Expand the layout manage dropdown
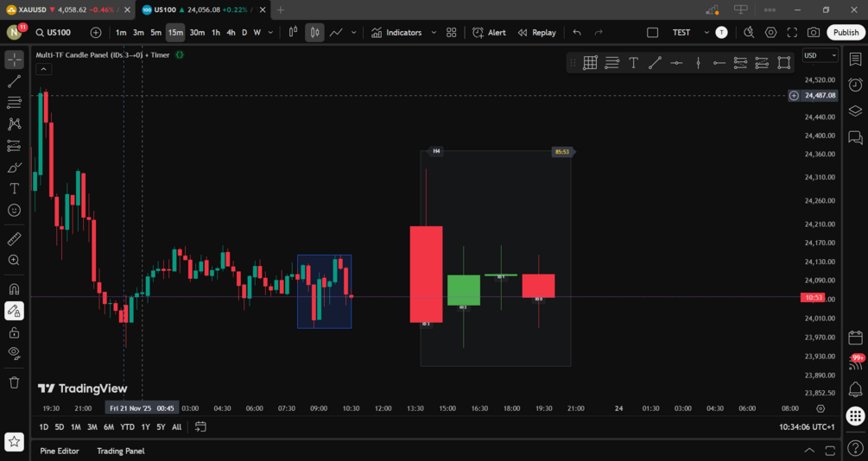This screenshot has height=461, width=868. [x=706, y=33]
